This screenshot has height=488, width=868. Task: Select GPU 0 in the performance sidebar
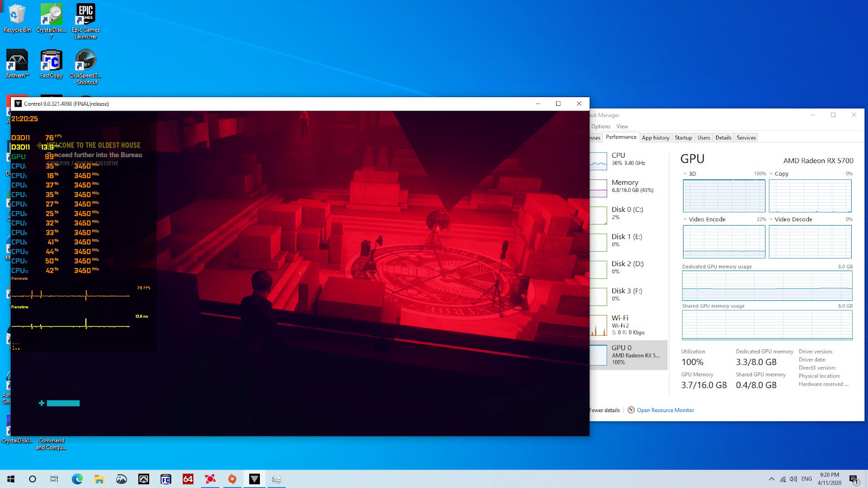(629, 355)
